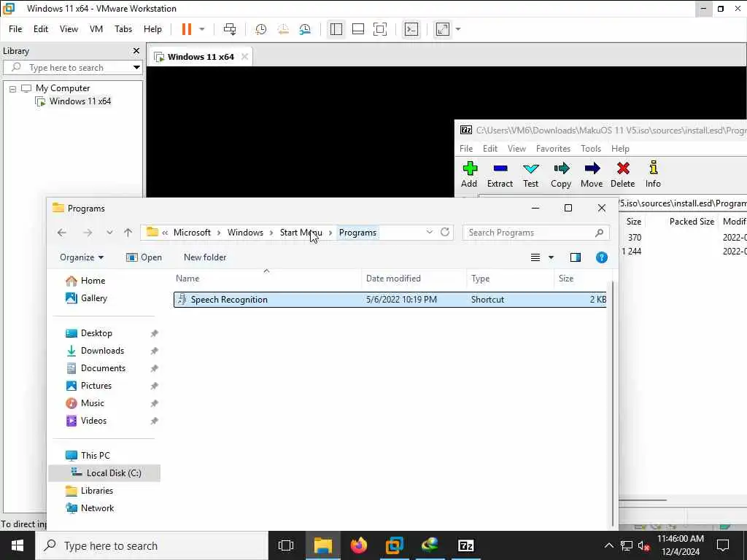The width and height of the screenshot is (747, 560).
Task: Open the power options dropdown arrow
Action: pos(202,29)
